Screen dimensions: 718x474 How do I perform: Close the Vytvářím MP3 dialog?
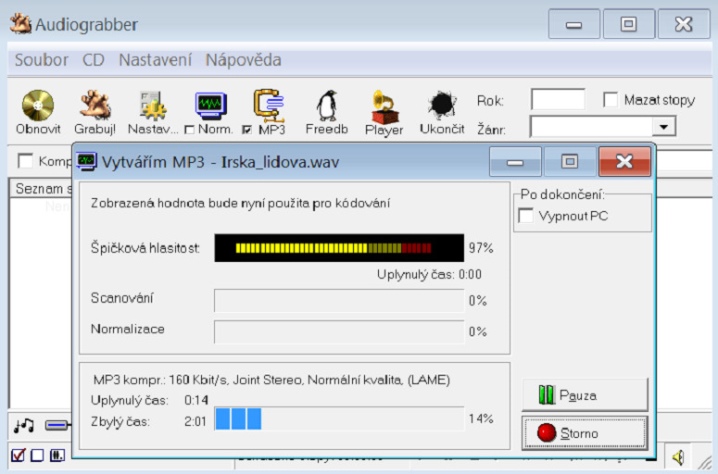tap(625, 161)
